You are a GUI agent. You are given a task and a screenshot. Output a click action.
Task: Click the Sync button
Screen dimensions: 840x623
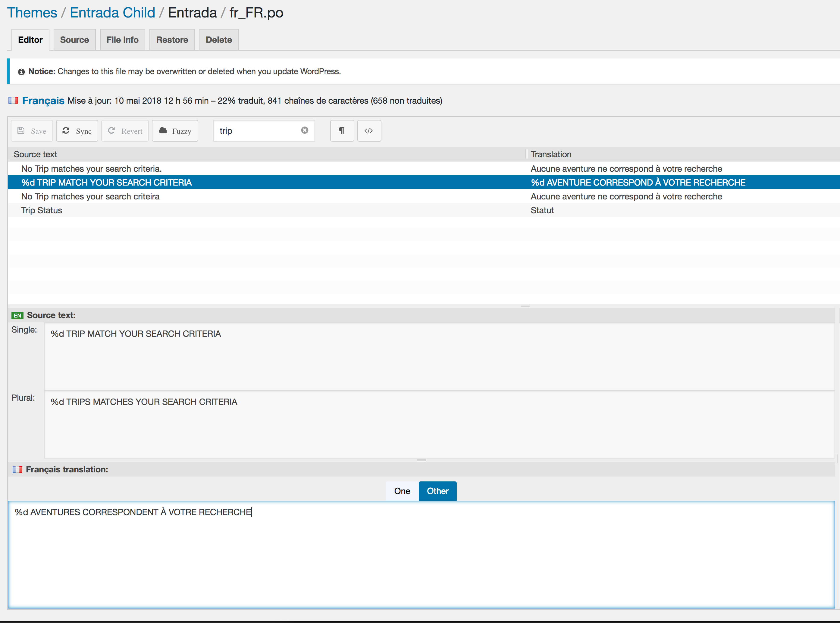[77, 131]
